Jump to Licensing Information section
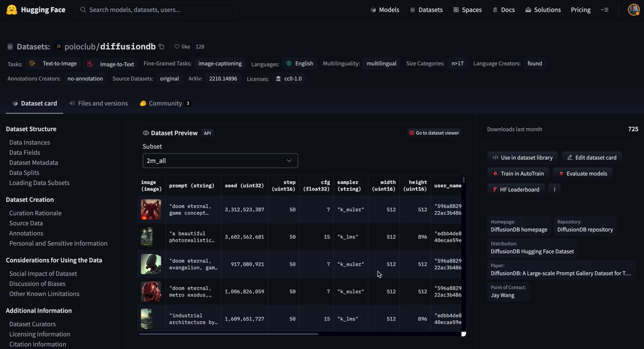Screen dimensions: 644x349 40,334
